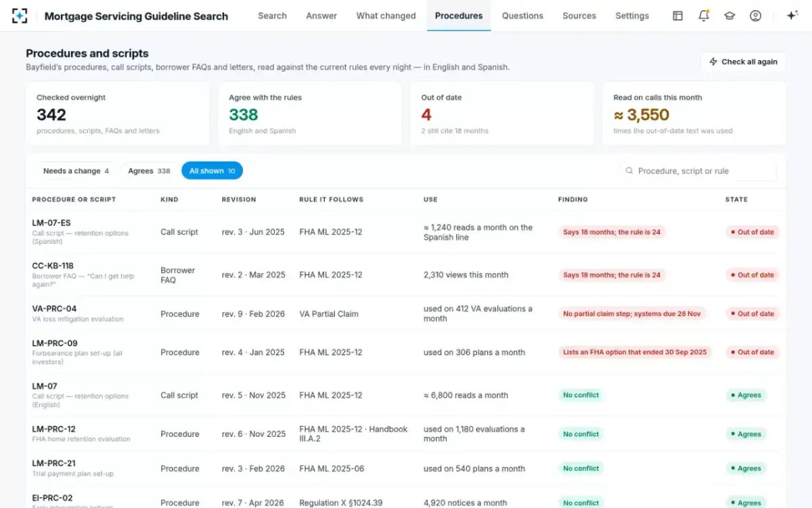Click the finding for VA-PRC-04
812x508 pixels.
point(632,314)
